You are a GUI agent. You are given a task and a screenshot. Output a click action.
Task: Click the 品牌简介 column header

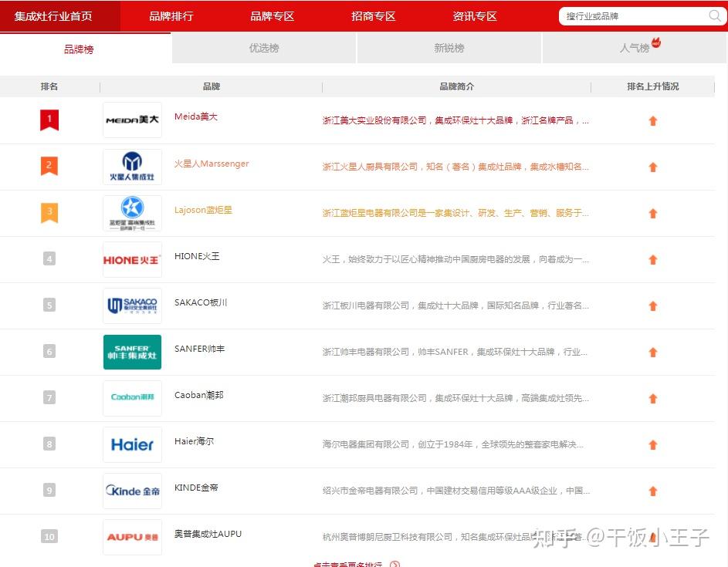(x=456, y=86)
